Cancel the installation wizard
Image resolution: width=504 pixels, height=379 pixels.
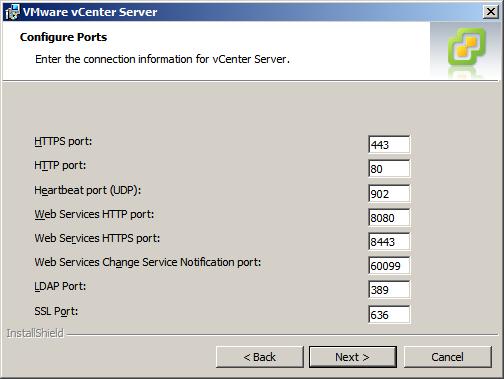click(447, 357)
